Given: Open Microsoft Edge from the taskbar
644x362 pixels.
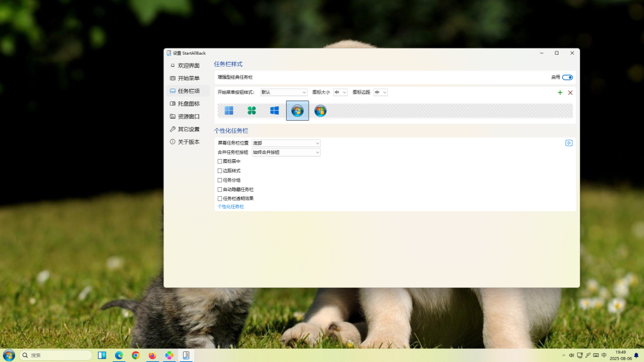Looking at the screenshot, I should pyautogui.click(x=119, y=355).
